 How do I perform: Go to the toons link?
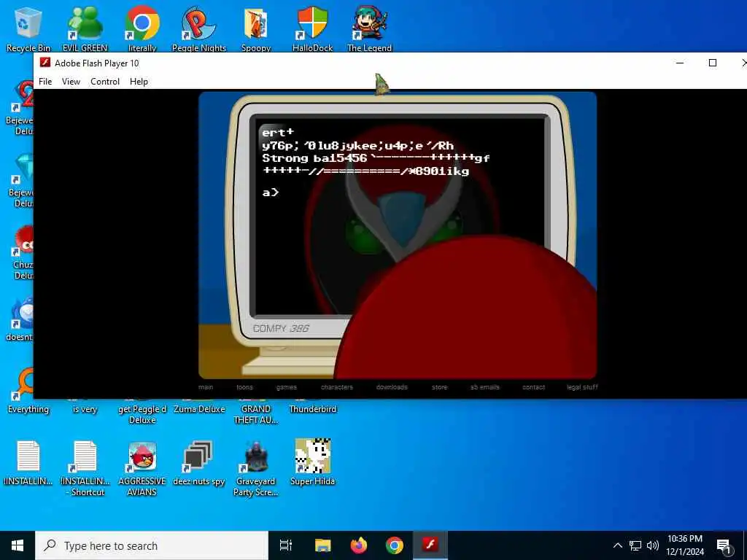[x=245, y=387]
